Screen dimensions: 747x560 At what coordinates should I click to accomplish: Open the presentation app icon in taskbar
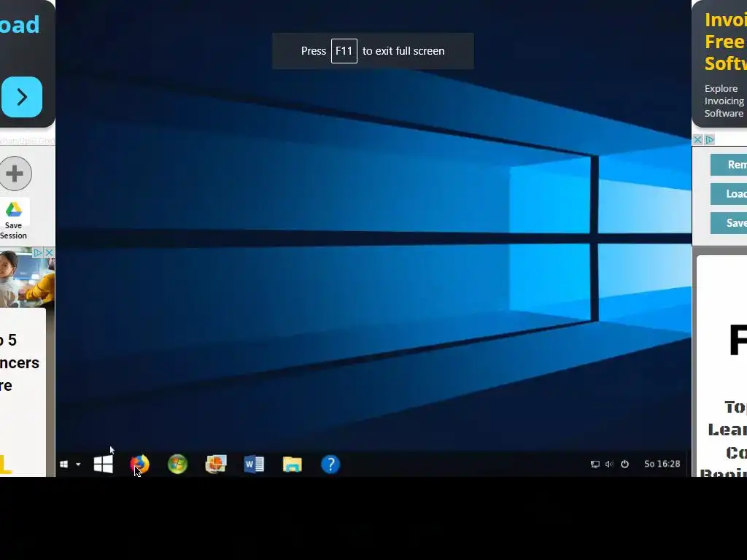(216, 464)
